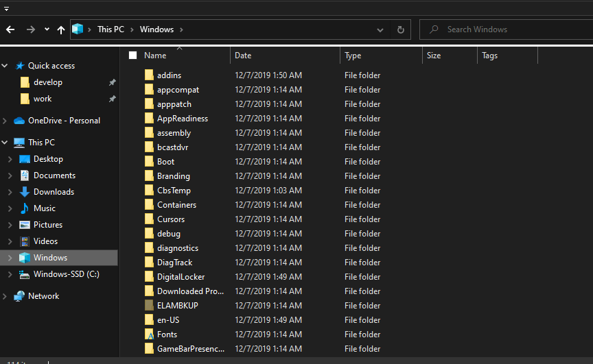Open address bar history dropdown
The image size is (593, 364).
coord(380,30)
